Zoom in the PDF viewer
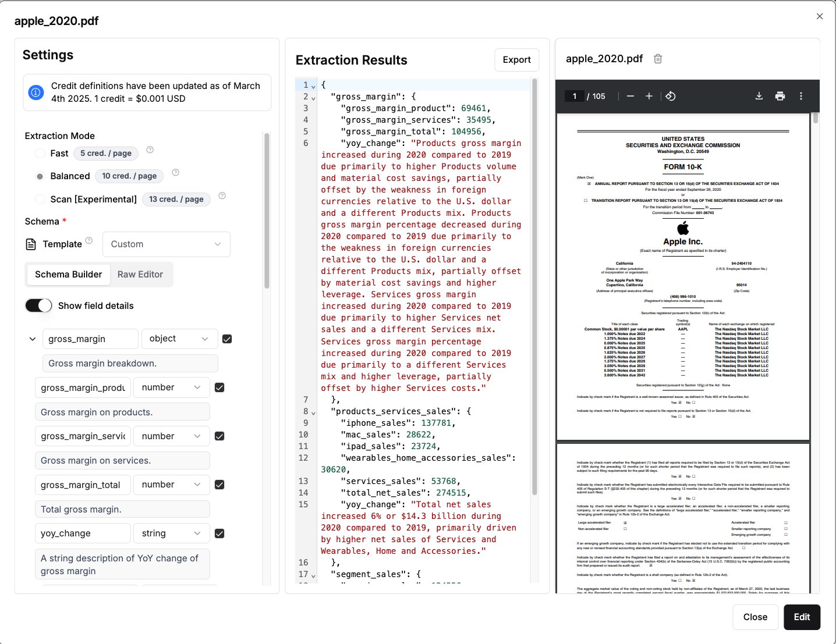836x644 pixels. (649, 96)
